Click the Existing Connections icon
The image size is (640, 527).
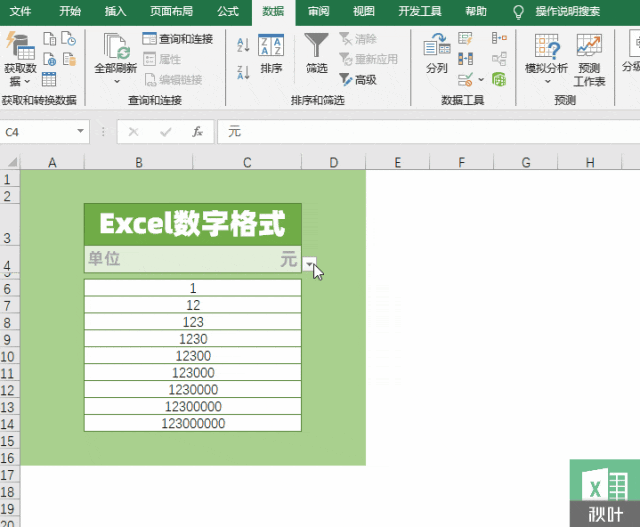point(69,60)
